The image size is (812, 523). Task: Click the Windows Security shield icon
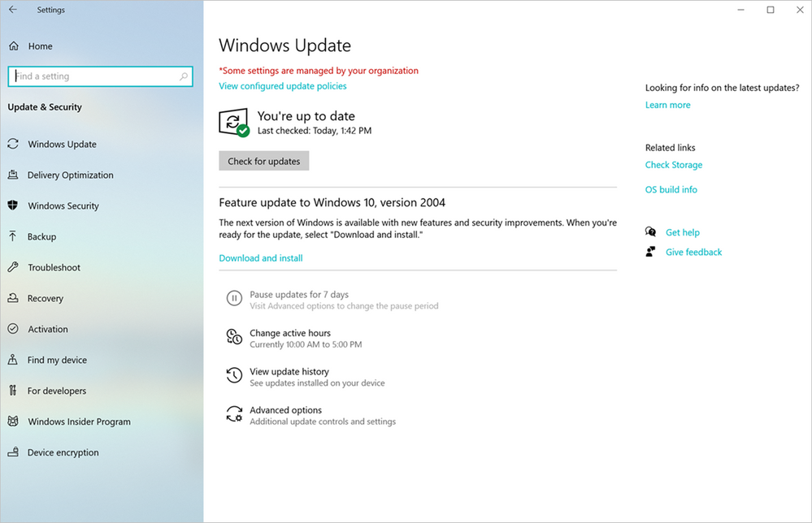[13, 205]
